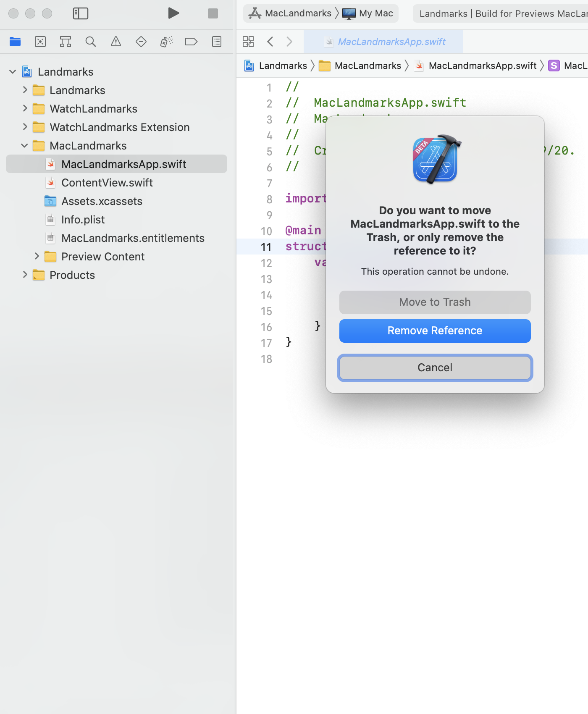Collapse the MacLandmarks folder
588x714 pixels.
[x=25, y=145]
